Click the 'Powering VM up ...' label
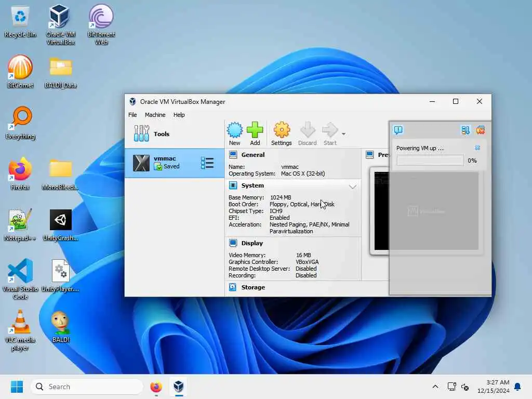The height and width of the screenshot is (399, 532). tap(420, 148)
